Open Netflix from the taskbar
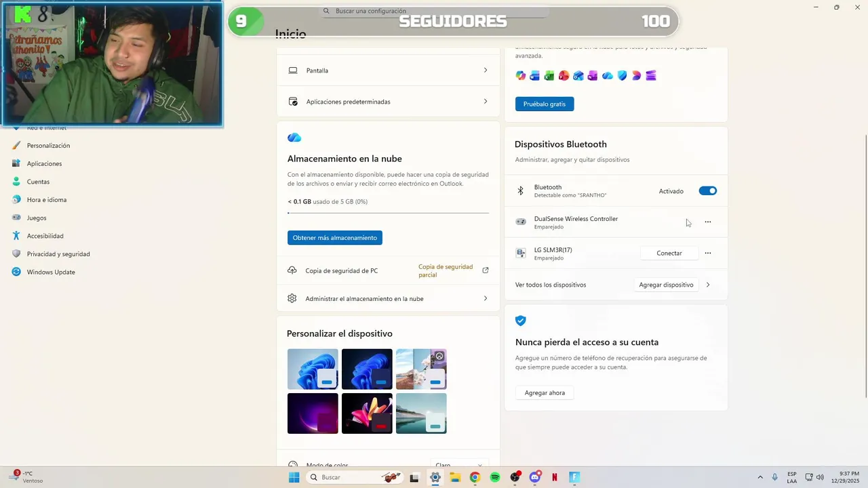Viewport: 868px width, 488px height. pos(555,477)
